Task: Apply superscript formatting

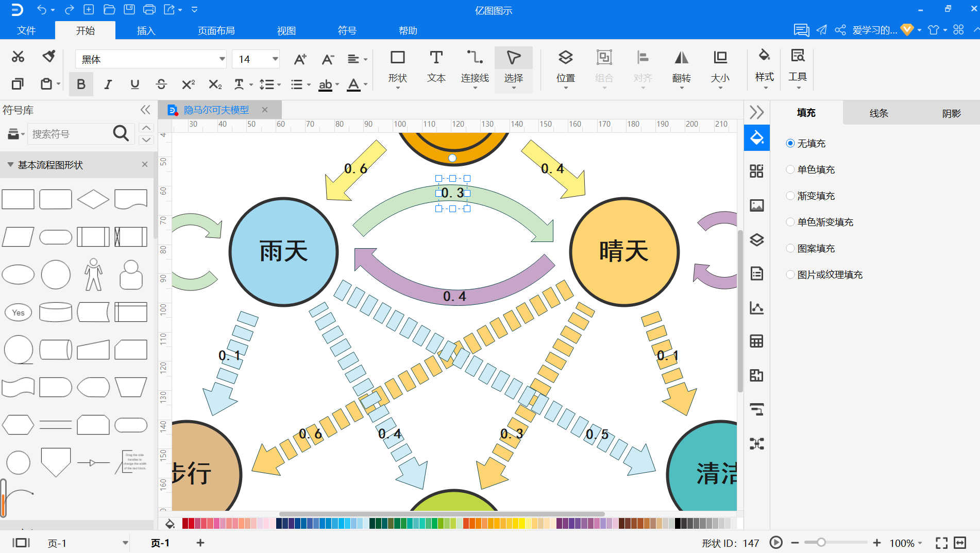Action: point(188,84)
